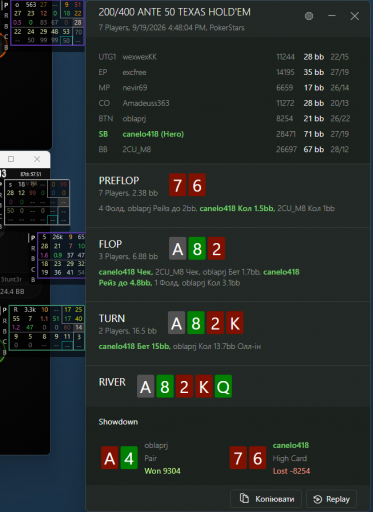Click oblaprj's showdown Ace card

point(110,458)
